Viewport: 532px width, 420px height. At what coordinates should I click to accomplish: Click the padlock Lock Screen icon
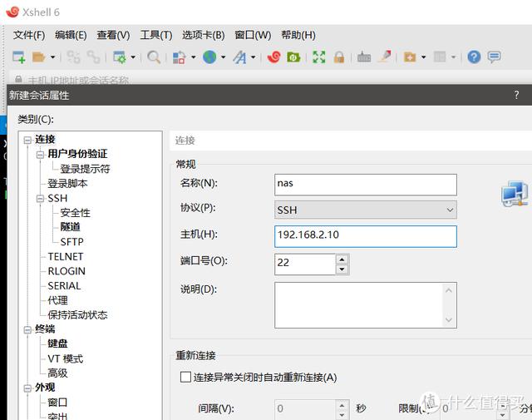(338, 57)
